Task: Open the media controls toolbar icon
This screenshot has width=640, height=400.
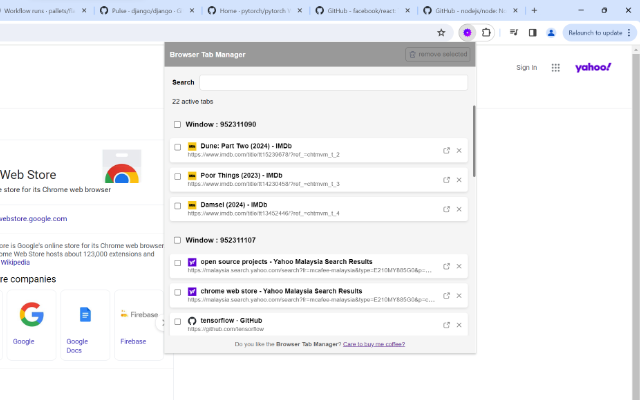Action: pos(514,33)
